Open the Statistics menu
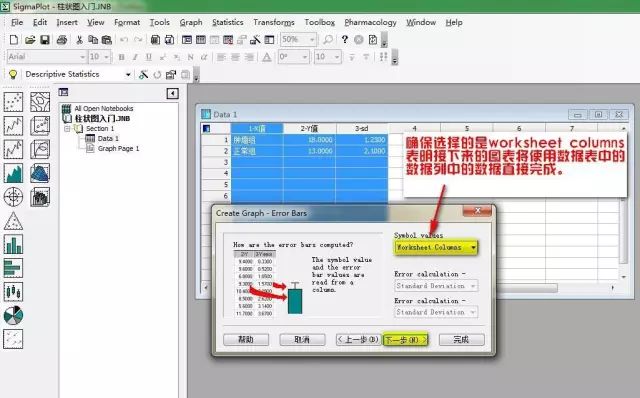 pyautogui.click(x=227, y=22)
